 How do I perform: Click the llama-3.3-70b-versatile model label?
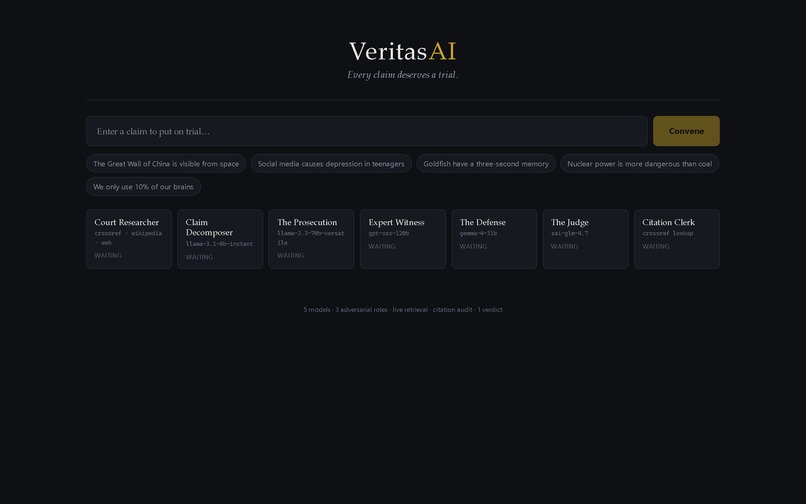pyautogui.click(x=310, y=238)
